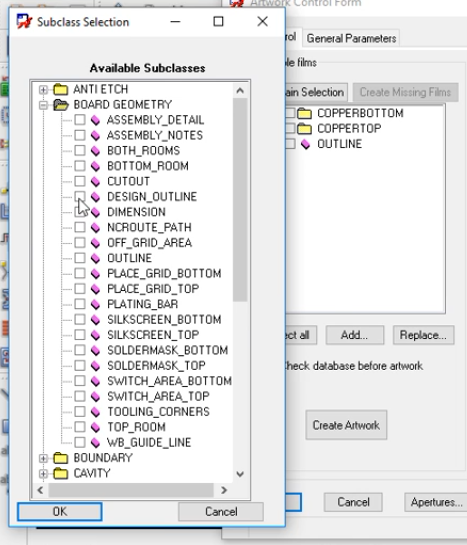Click the pink diamond icon beside PLATING_BAR
Screen dimensions: 467x545
[95, 304]
